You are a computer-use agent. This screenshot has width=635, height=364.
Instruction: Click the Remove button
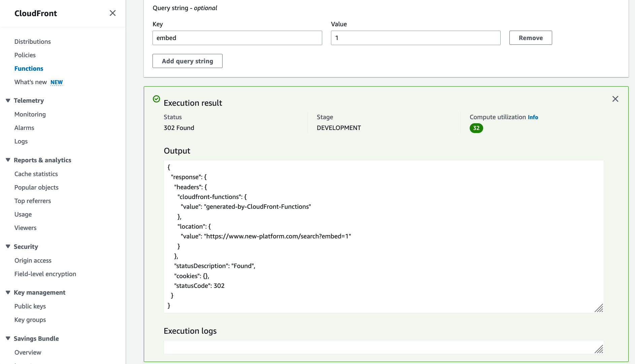[531, 38]
